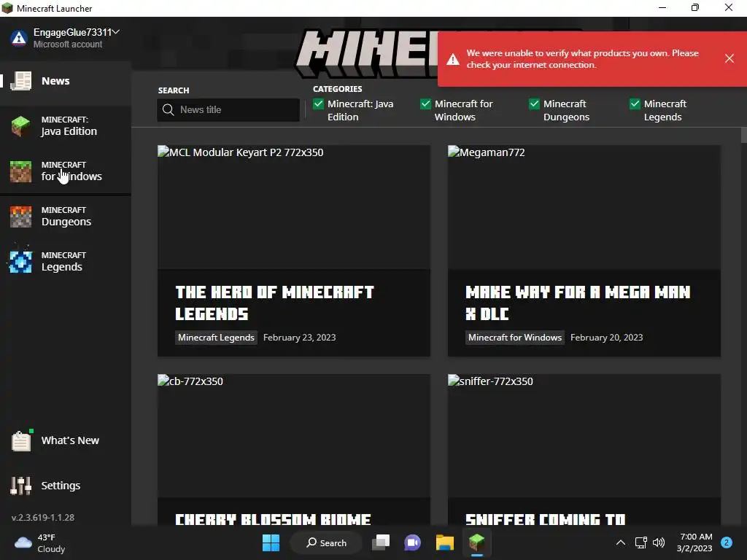Open Task View from taskbar

pos(381,542)
